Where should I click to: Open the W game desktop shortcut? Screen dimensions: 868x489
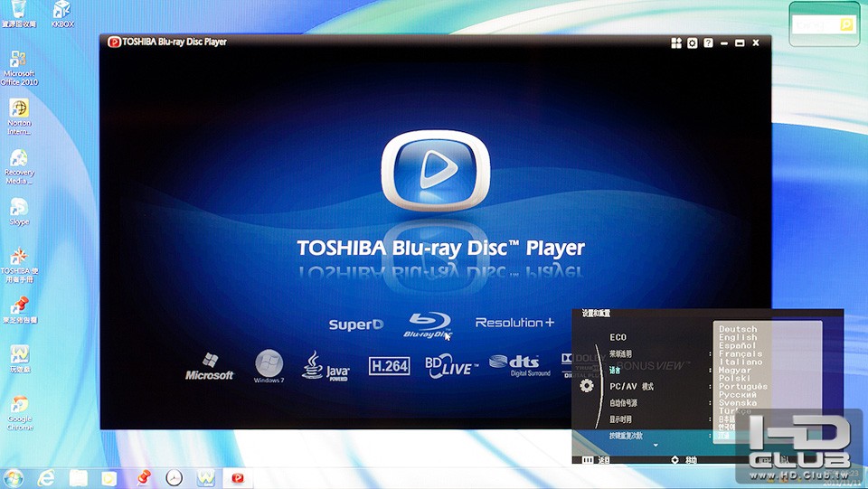coord(19,359)
